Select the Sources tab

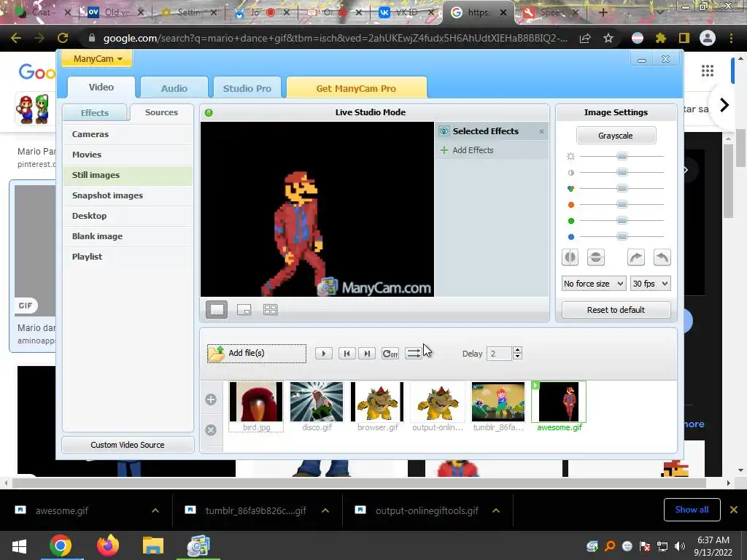161,112
